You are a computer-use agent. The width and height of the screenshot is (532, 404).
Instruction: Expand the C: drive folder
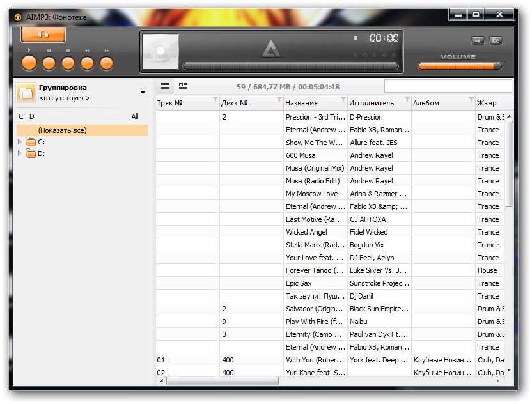(x=20, y=142)
